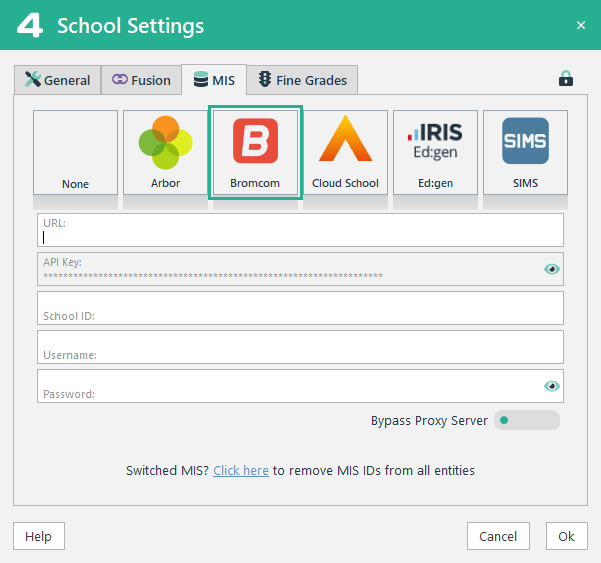Click the Username input field
601x563 pixels.
pyautogui.click(x=300, y=347)
